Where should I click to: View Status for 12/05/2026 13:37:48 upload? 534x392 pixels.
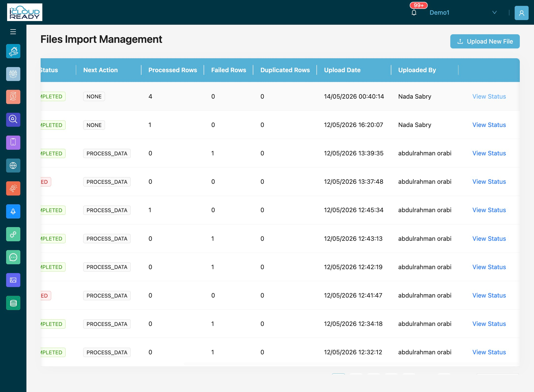click(x=489, y=182)
